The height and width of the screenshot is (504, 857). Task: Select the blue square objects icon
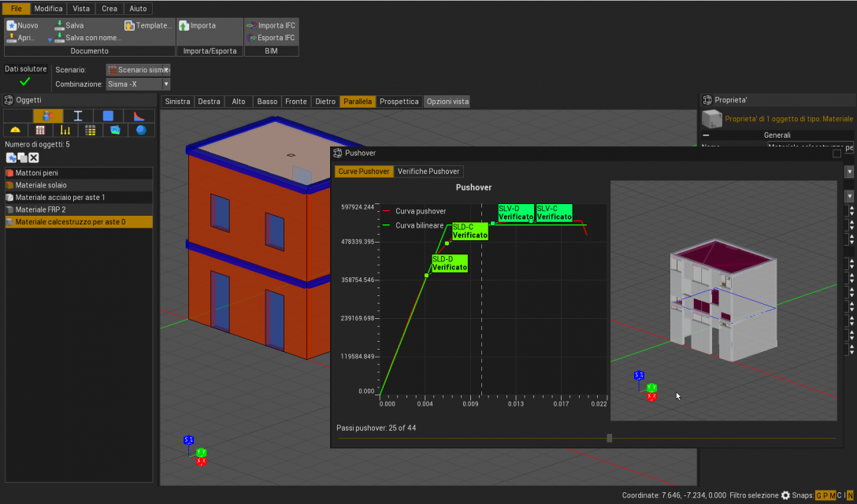(108, 116)
